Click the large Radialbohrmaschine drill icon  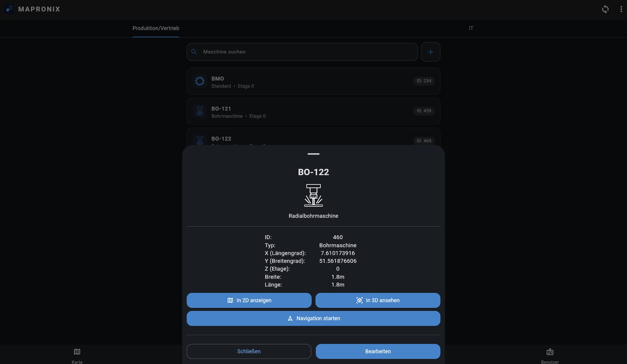click(x=313, y=195)
